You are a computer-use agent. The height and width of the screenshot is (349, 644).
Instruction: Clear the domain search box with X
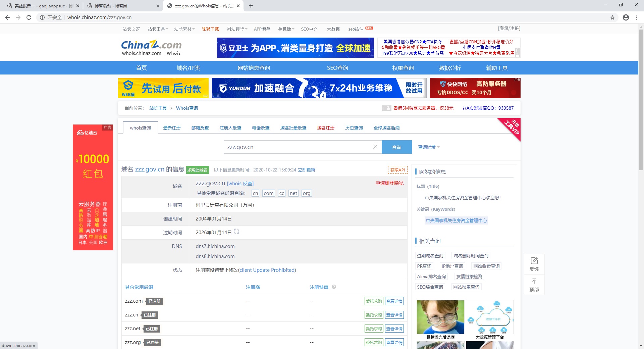point(375,147)
